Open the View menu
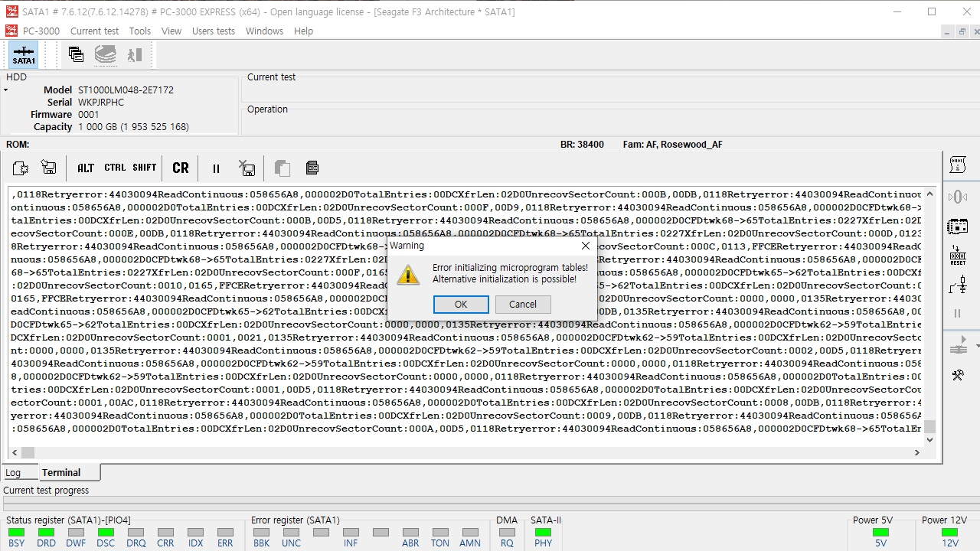Image resolution: width=980 pixels, height=551 pixels. (x=171, y=31)
